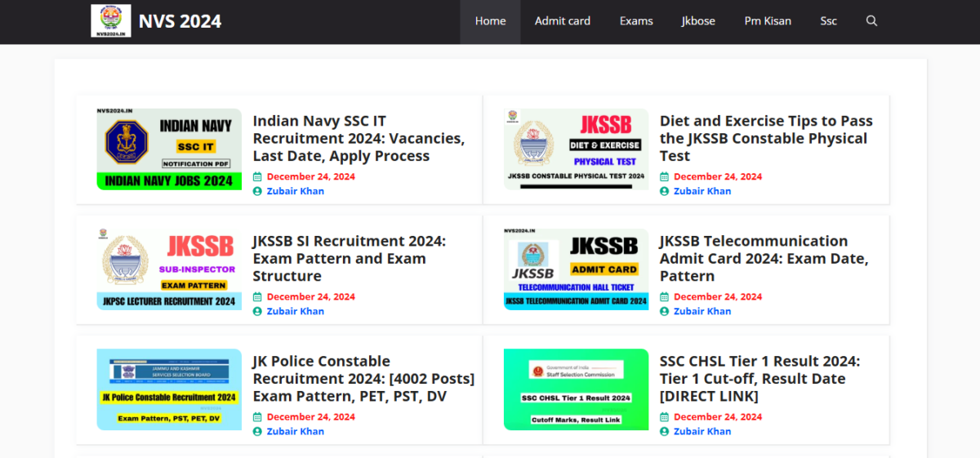Click JK Police Constable Recruitment 2024 thumbnail
Image resolution: width=980 pixels, height=458 pixels.
(169, 389)
